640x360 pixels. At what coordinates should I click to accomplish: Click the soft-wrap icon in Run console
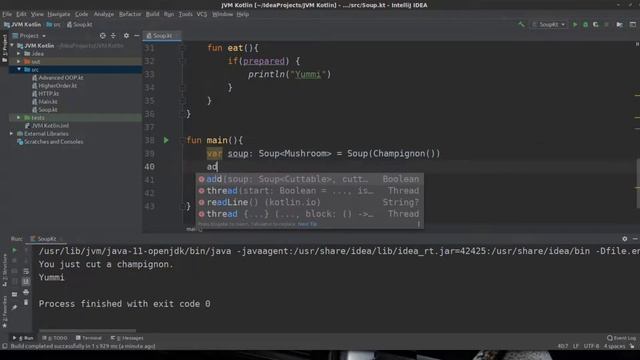(26, 271)
